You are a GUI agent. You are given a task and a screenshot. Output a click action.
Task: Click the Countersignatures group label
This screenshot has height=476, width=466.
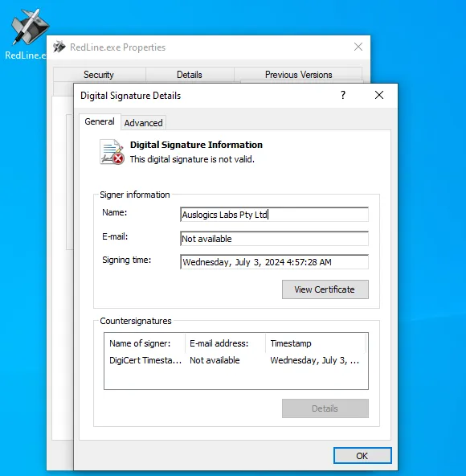point(136,321)
